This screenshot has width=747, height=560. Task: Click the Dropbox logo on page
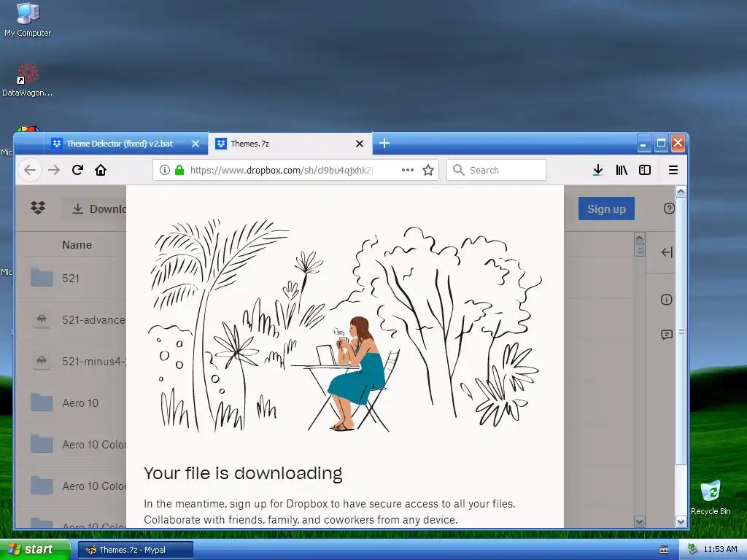[38, 208]
